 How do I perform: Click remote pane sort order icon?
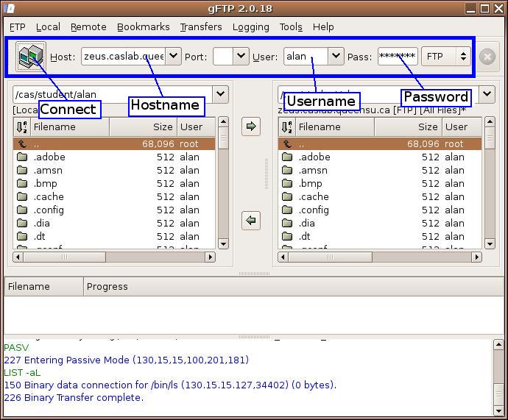click(x=286, y=127)
